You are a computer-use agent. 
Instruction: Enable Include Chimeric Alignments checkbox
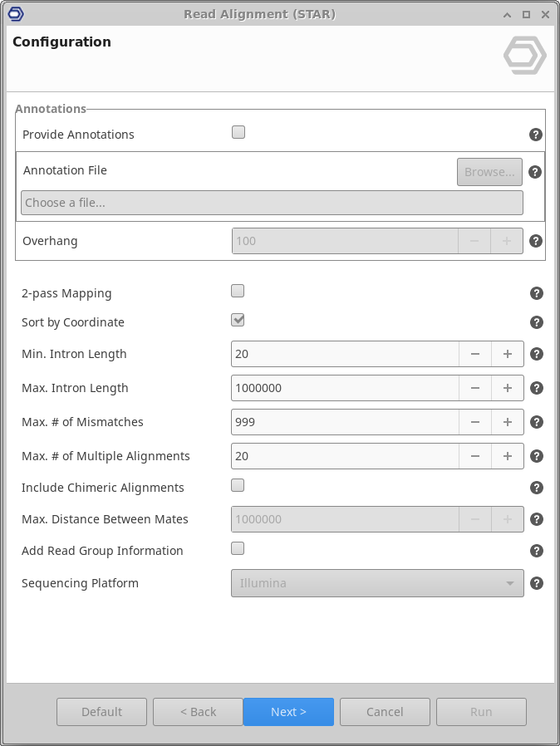pyautogui.click(x=238, y=485)
